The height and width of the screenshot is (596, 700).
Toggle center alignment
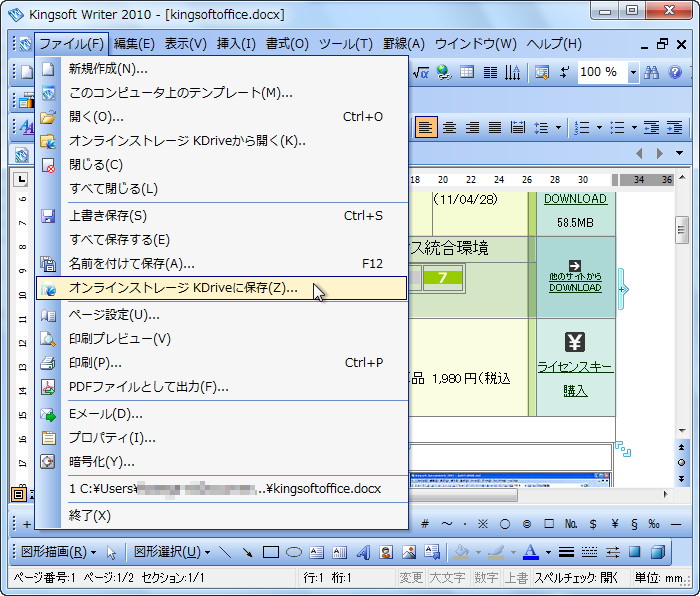449,128
